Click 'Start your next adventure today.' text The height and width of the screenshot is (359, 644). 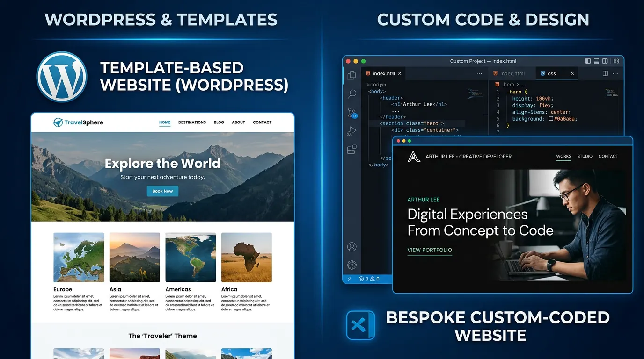click(162, 177)
